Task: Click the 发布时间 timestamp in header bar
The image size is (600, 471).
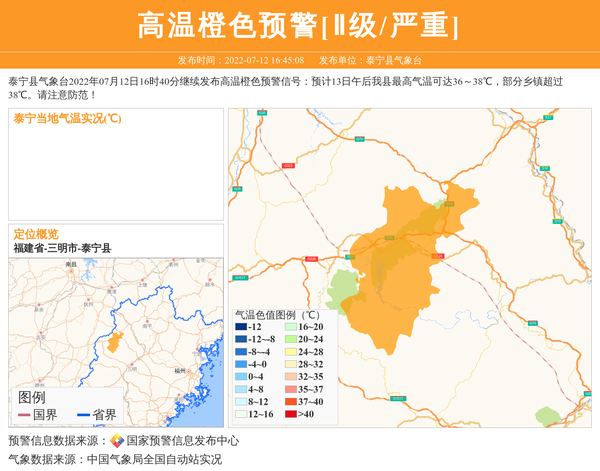Action: pyautogui.click(x=240, y=60)
